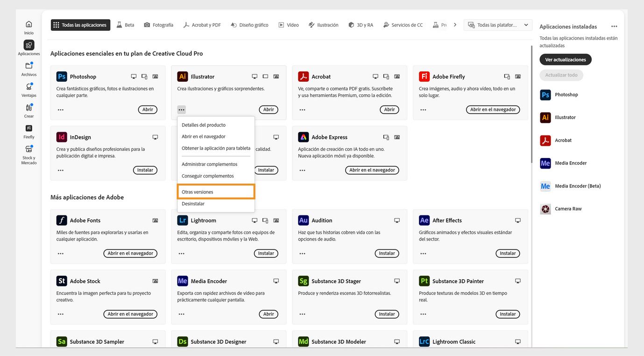
Task: Click the InDesign app icon
Action: 62,137
